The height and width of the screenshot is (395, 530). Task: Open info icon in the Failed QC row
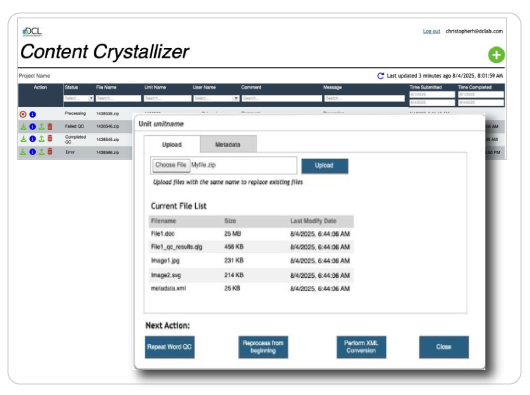pos(32,127)
